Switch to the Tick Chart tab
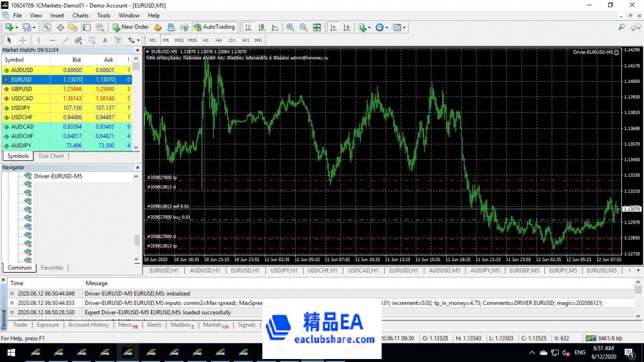Viewport: 644px width, 362px height. click(51, 156)
